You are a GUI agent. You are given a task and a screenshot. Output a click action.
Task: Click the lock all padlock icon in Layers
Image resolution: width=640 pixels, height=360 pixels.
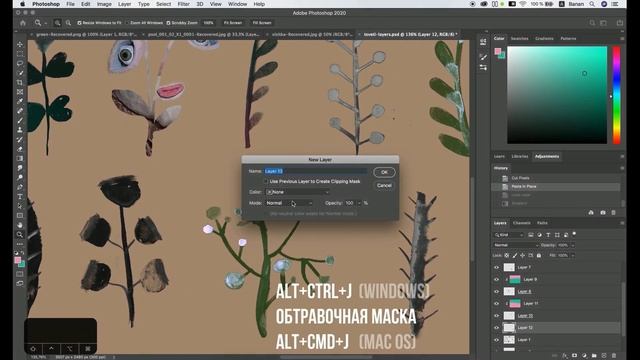pyautogui.click(x=539, y=256)
